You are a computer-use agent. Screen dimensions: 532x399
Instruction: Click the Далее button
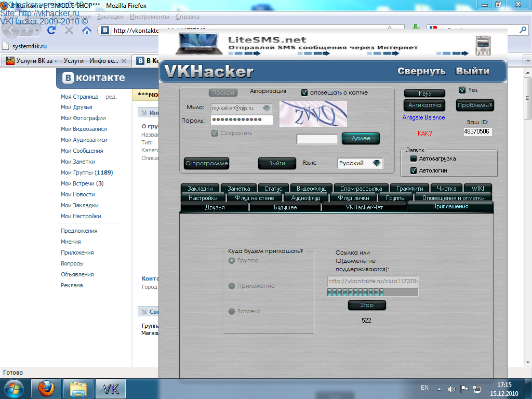coord(361,138)
